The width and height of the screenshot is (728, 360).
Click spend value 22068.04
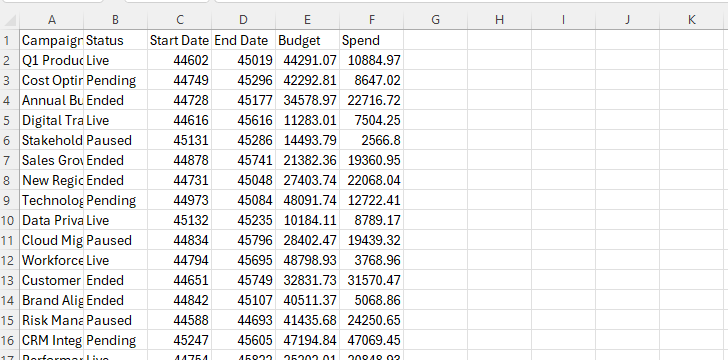pyautogui.click(x=371, y=180)
